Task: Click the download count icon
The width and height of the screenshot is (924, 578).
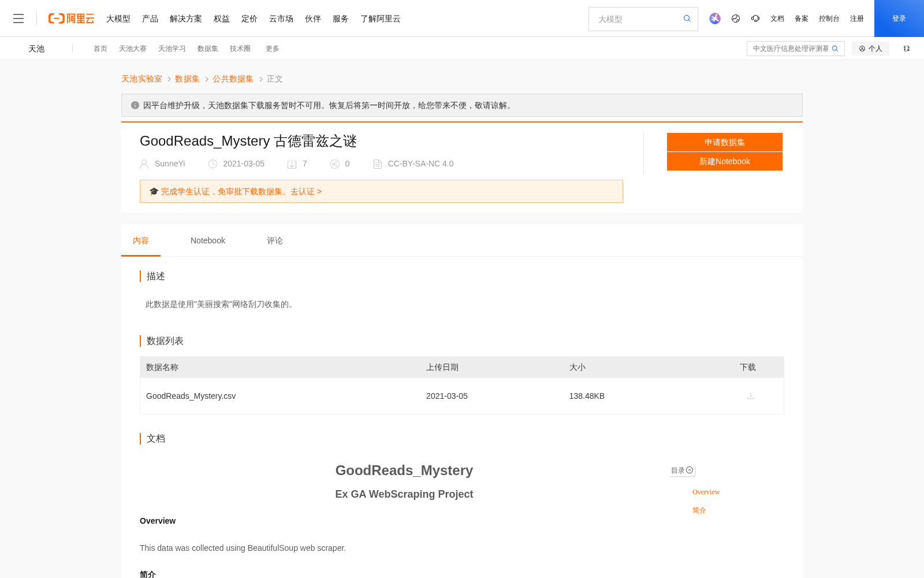Action: 292,164
